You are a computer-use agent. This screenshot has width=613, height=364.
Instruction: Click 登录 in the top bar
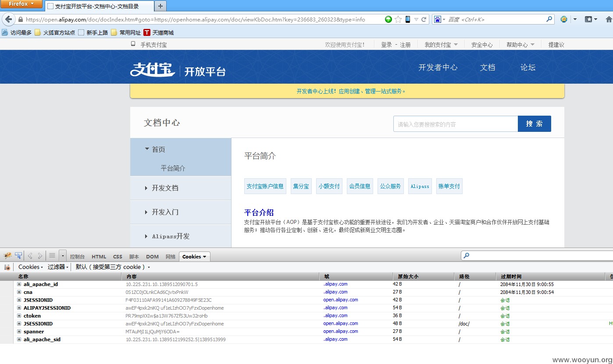(x=386, y=45)
